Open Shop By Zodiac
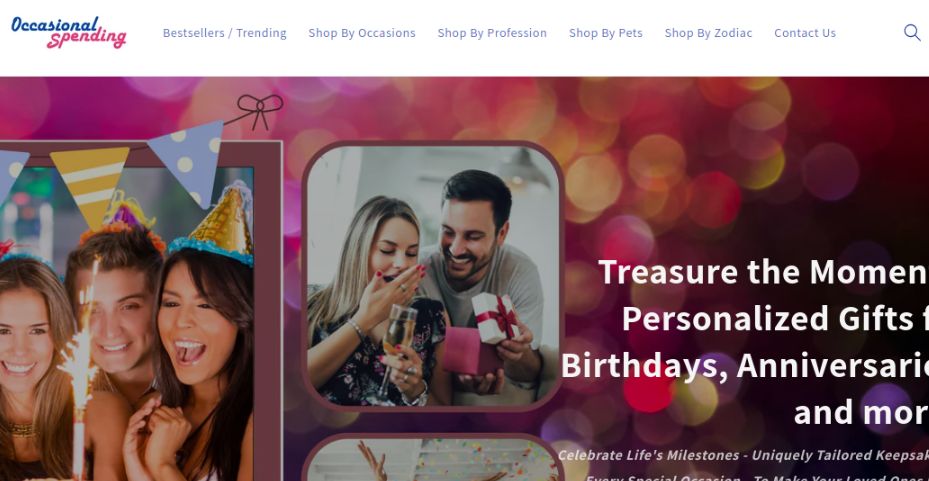Screen dimensions: 929x481 (x=709, y=33)
